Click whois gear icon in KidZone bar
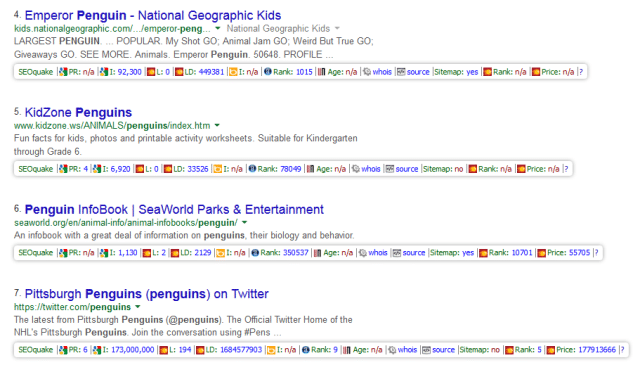The width and height of the screenshot is (640, 365). tap(356, 169)
